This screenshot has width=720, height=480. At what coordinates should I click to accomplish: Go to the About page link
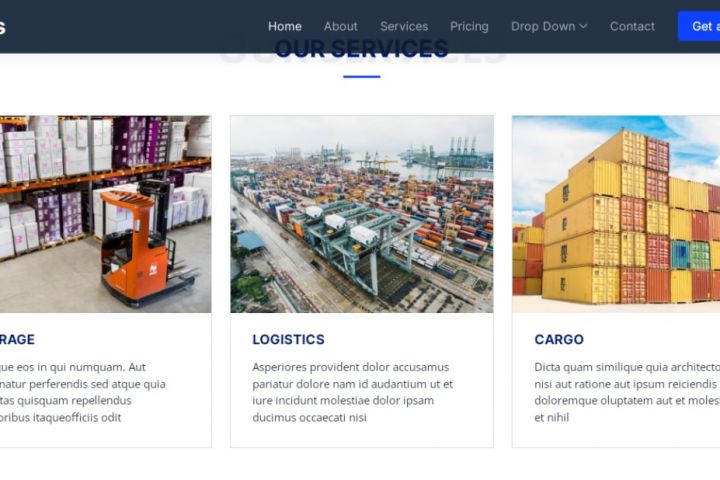(340, 27)
